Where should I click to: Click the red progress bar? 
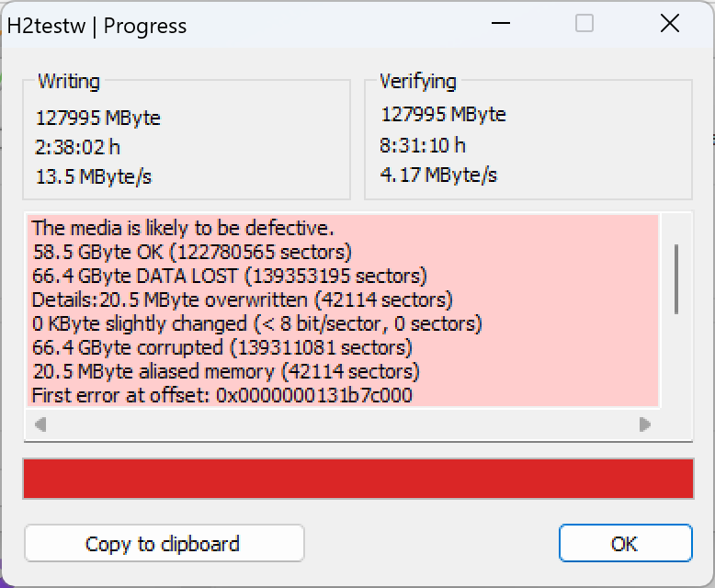pyautogui.click(x=357, y=479)
